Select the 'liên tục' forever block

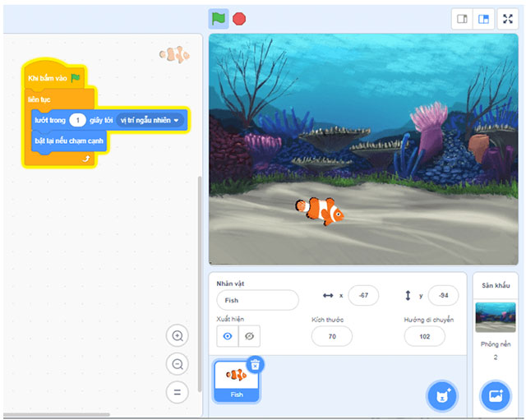39,99
